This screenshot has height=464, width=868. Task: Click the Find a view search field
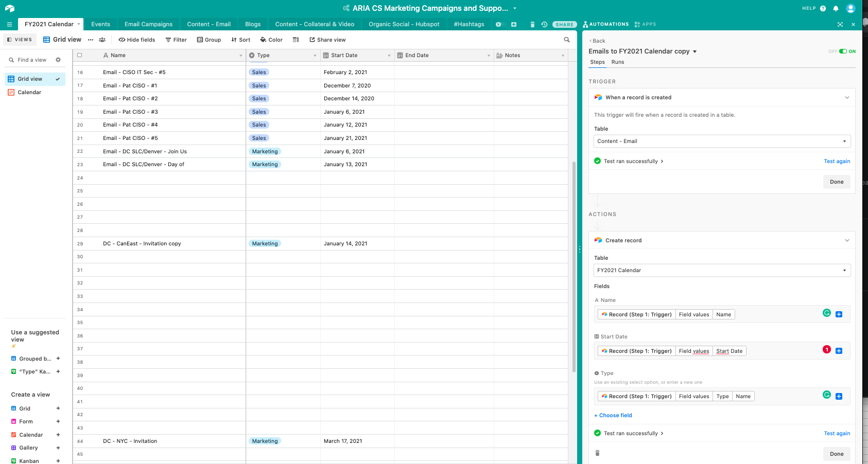pos(32,60)
